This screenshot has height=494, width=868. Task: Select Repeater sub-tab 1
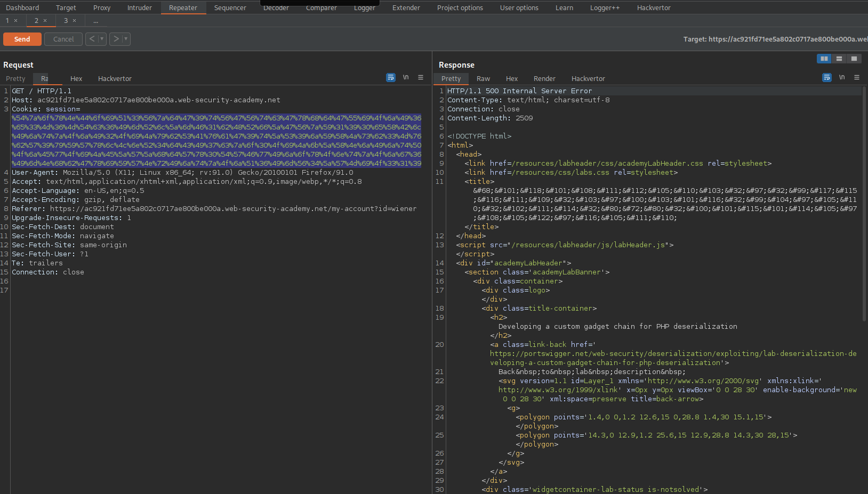(7, 21)
